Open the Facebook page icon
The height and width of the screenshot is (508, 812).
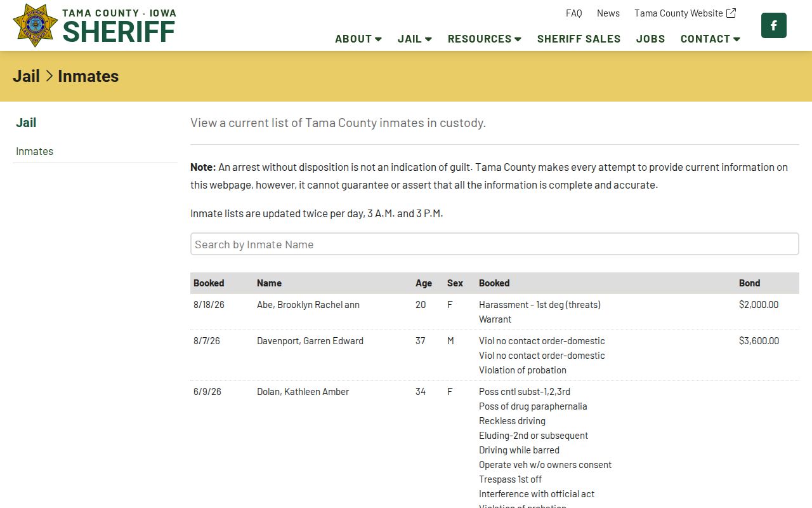(774, 25)
